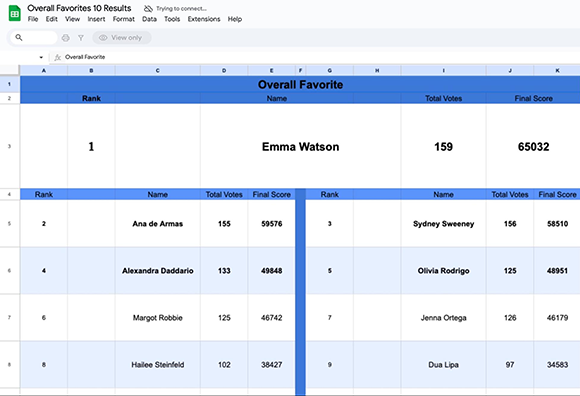Click the 156 total votes cell
580x396 pixels.
510,224
